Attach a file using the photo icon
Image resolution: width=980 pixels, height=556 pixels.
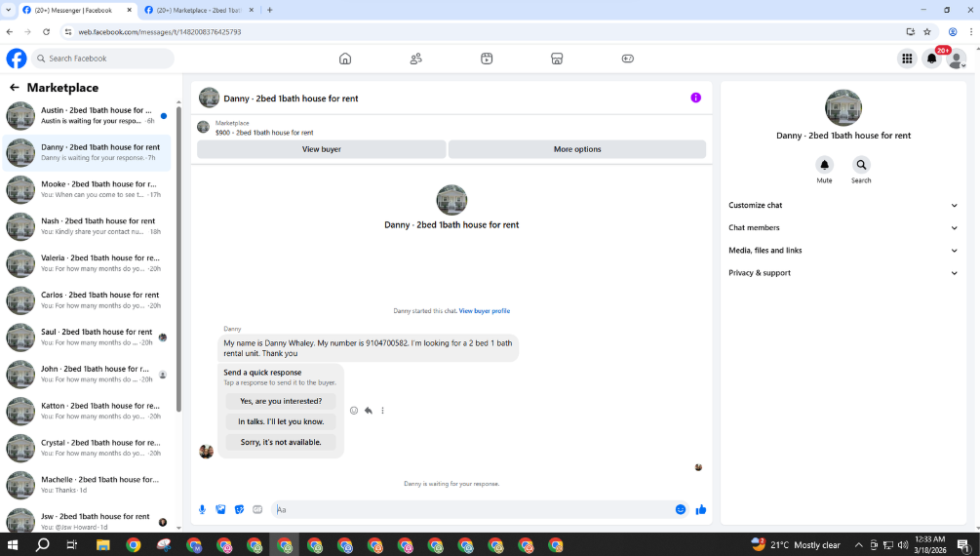tap(220, 510)
